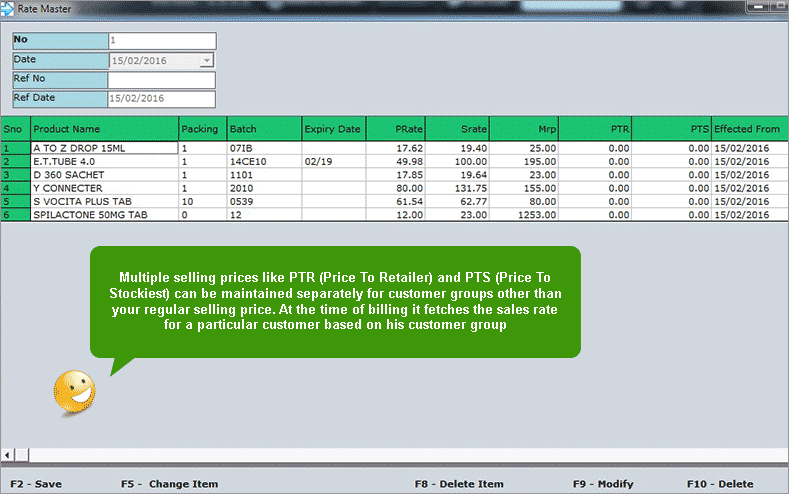Click the PTS column header
This screenshot has width=789, height=494.
(x=671, y=129)
